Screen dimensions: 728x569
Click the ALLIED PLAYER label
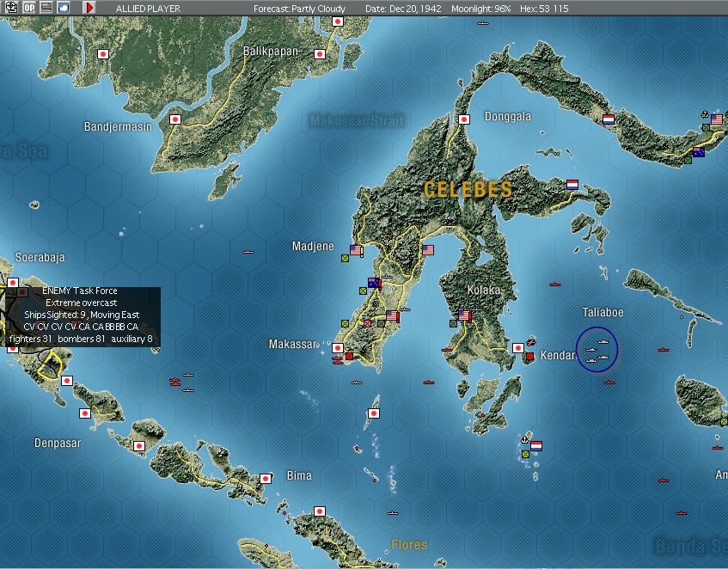coord(148,9)
